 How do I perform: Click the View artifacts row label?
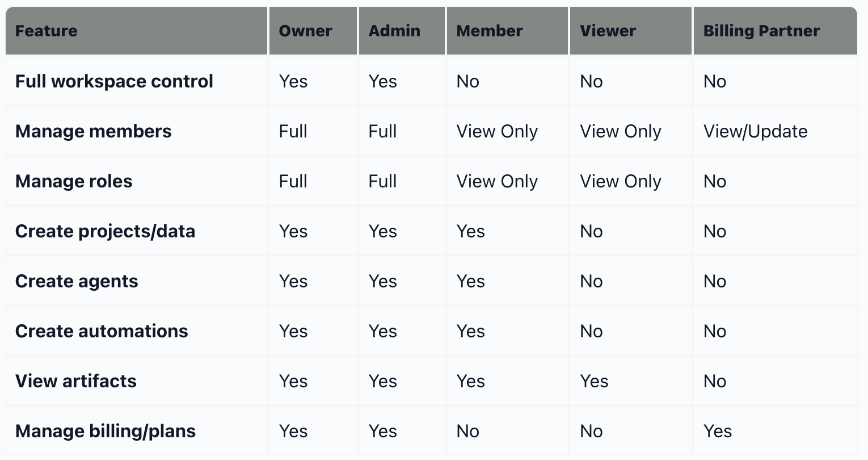(76, 381)
